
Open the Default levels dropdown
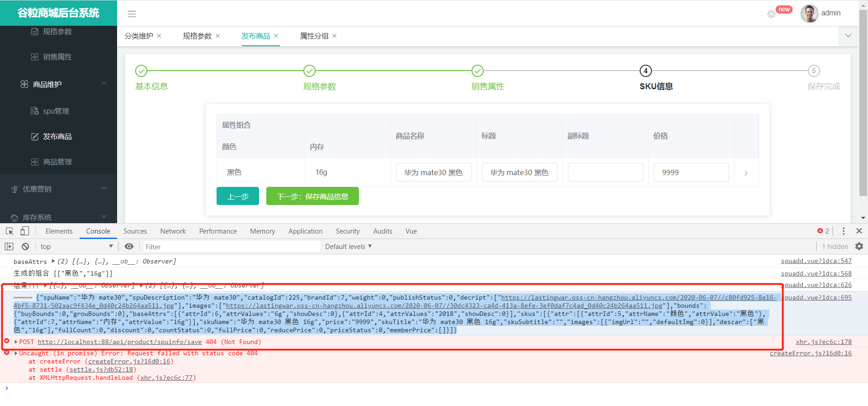click(349, 247)
